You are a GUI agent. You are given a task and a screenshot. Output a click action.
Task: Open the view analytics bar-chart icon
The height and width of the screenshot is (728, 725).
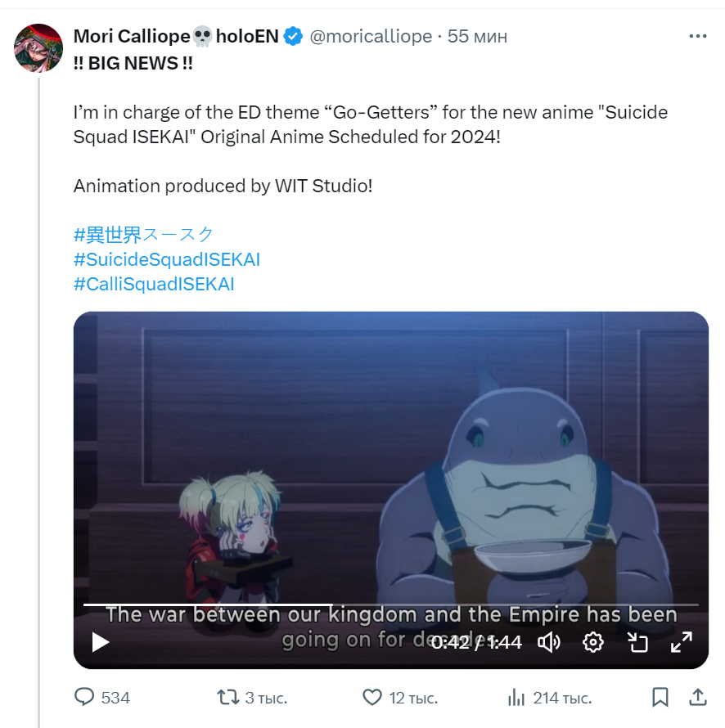[x=516, y=698]
